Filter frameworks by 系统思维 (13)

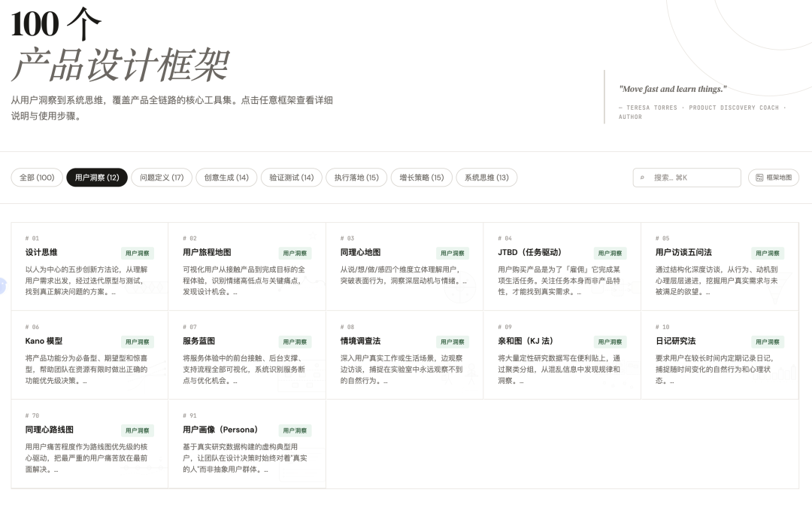pyautogui.click(x=486, y=178)
